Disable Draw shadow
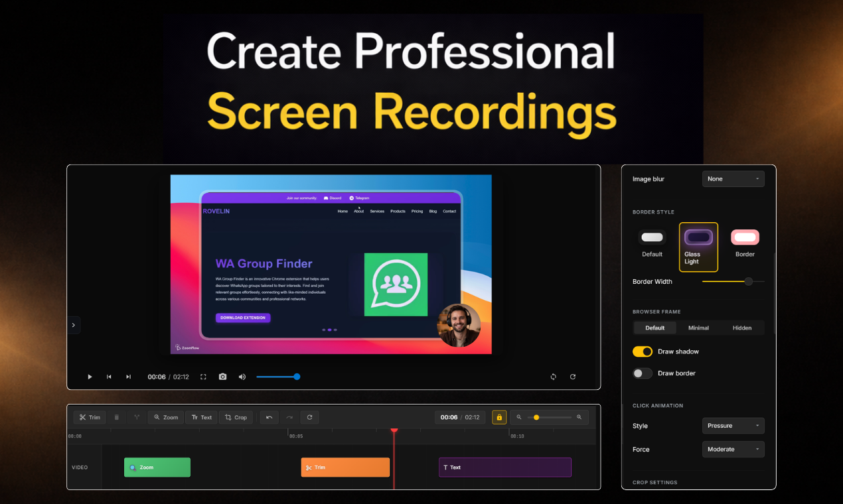The image size is (843, 504). [x=642, y=351]
